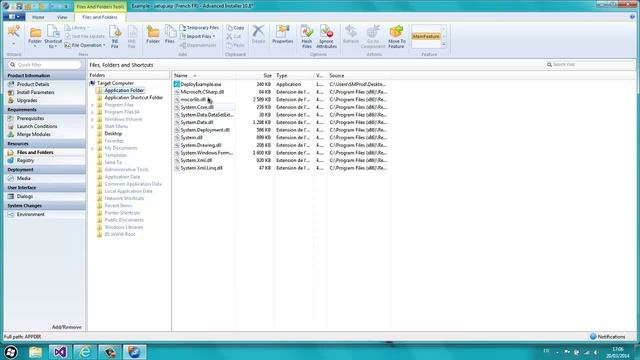Add Temporary Files from the ribbon
This screenshot has height=360, width=640.
click(x=199, y=28)
